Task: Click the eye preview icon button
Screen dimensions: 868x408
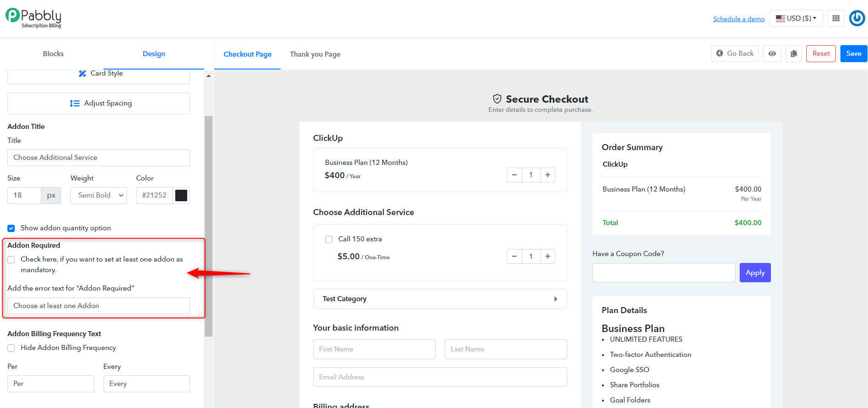Action: point(772,54)
